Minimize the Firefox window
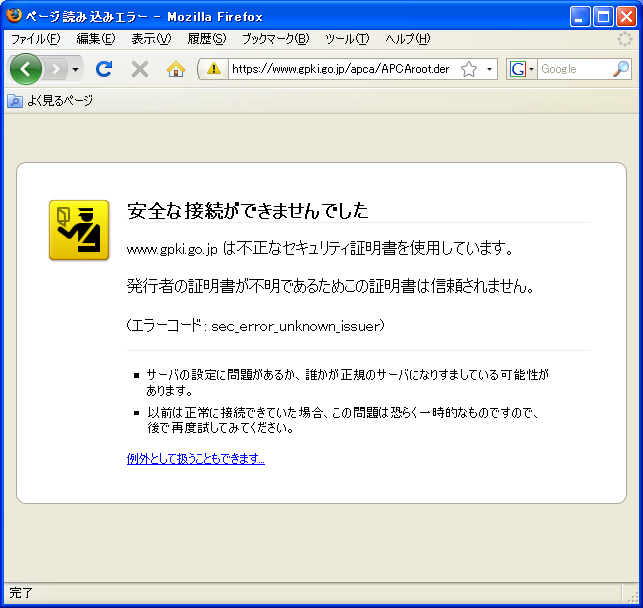The height and width of the screenshot is (608, 643). [580, 16]
